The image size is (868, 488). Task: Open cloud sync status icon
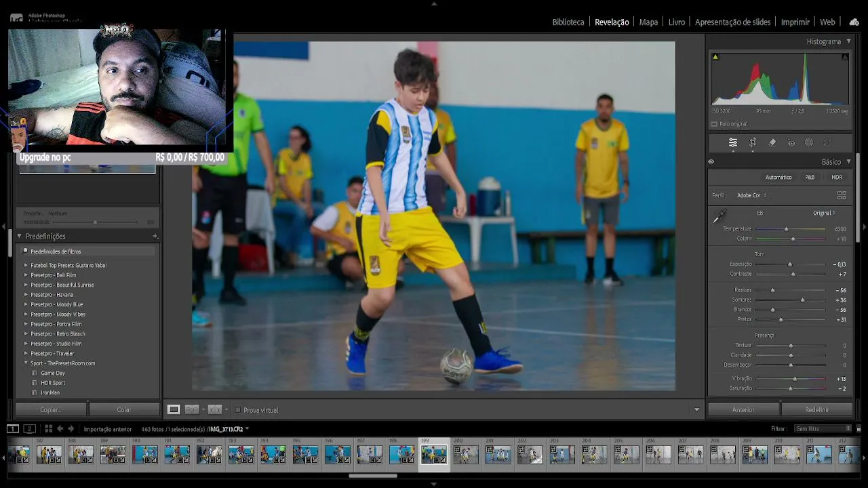(x=854, y=22)
